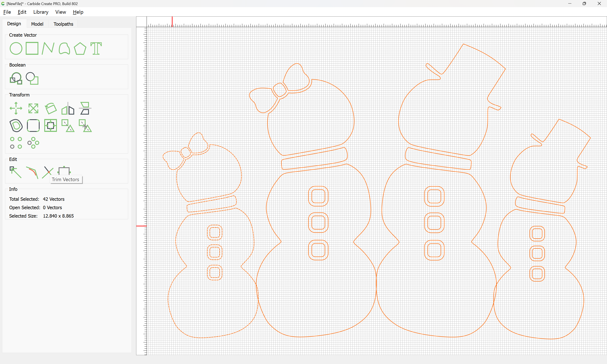Click the Selected Size '12.840 x 8.865' value
The width and height of the screenshot is (607, 364).
(x=58, y=216)
